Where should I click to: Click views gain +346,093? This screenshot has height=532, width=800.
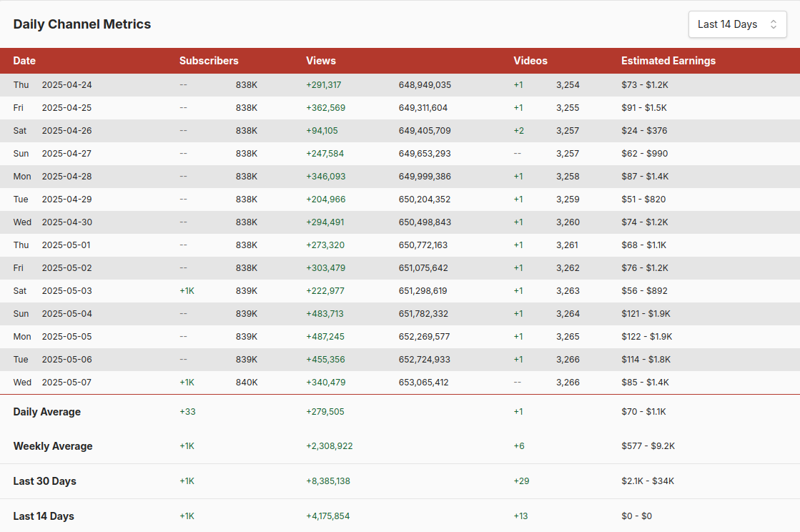325,177
